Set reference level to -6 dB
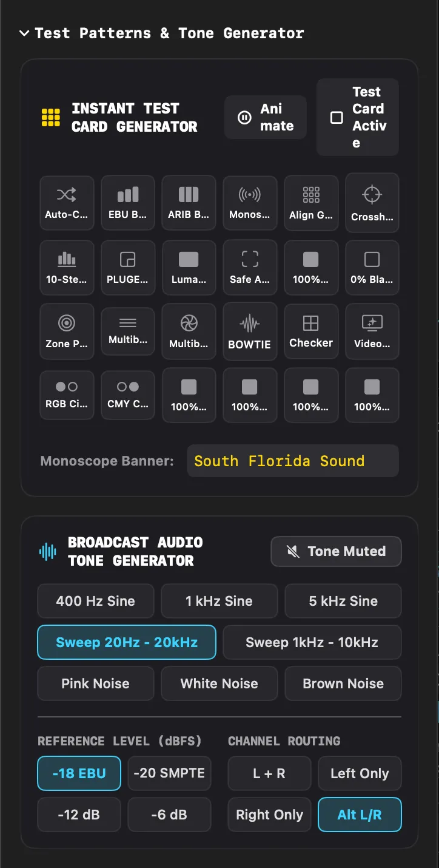Viewport: 439px width, 868px height. 170,815
